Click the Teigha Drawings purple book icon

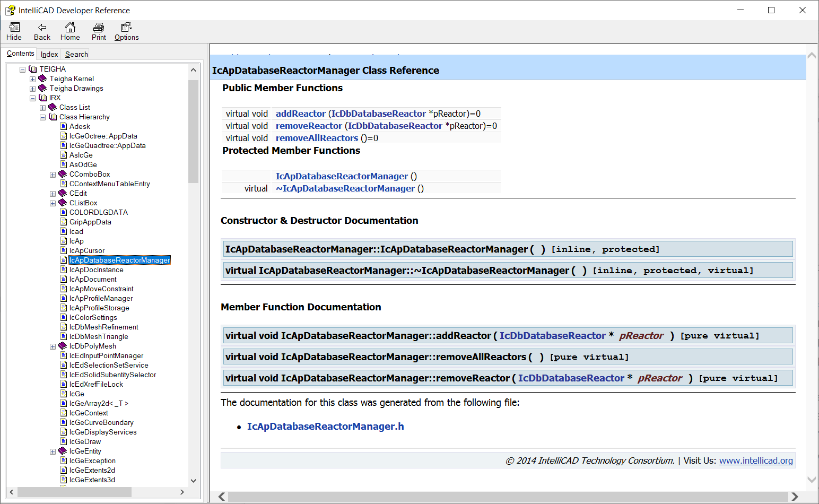click(43, 88)
